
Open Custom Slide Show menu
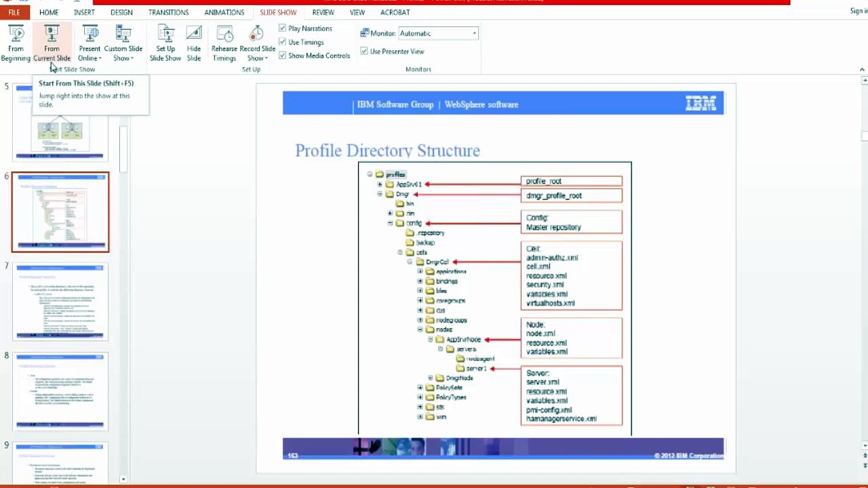click(123, 43)
